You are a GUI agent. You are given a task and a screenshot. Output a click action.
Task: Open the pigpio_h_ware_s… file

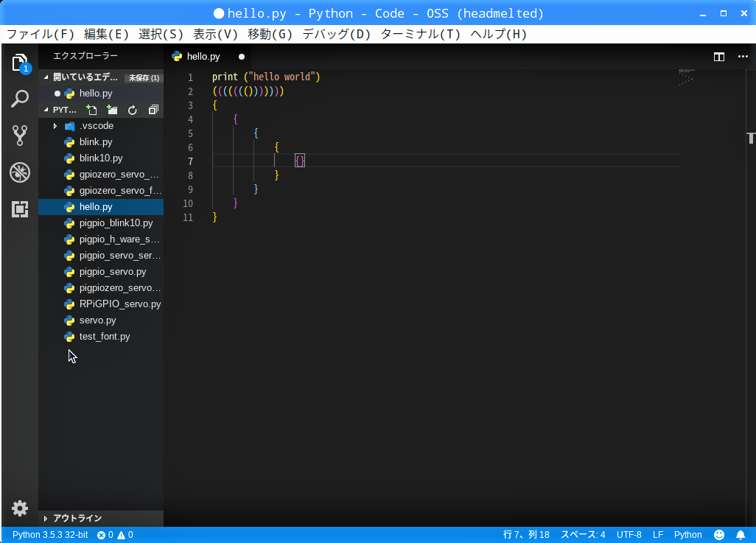[101, 239]
